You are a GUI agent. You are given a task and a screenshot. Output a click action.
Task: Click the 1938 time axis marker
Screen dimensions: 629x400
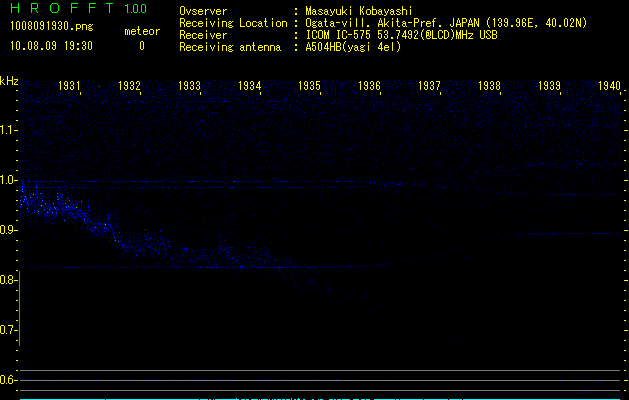(489, 86)
